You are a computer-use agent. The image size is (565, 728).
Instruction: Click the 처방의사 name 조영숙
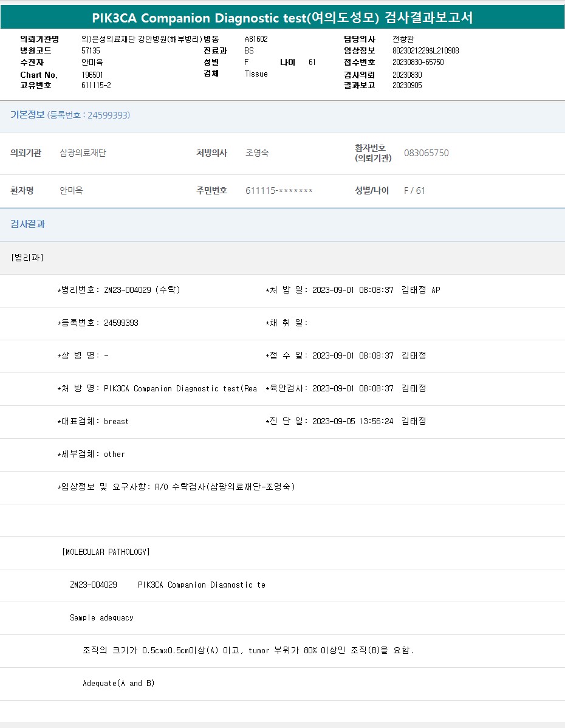257,153
